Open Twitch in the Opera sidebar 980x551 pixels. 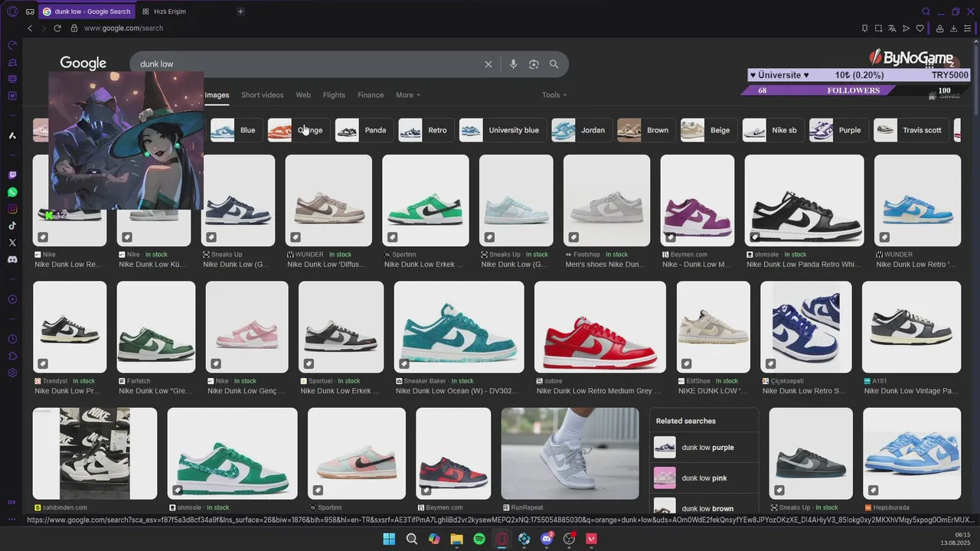coord(12,175)
